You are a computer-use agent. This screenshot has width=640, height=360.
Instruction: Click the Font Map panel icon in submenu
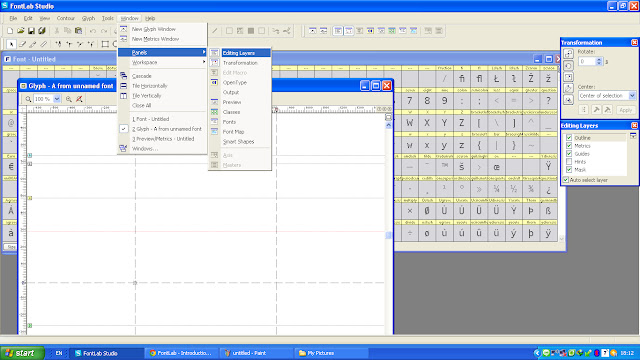214,131
